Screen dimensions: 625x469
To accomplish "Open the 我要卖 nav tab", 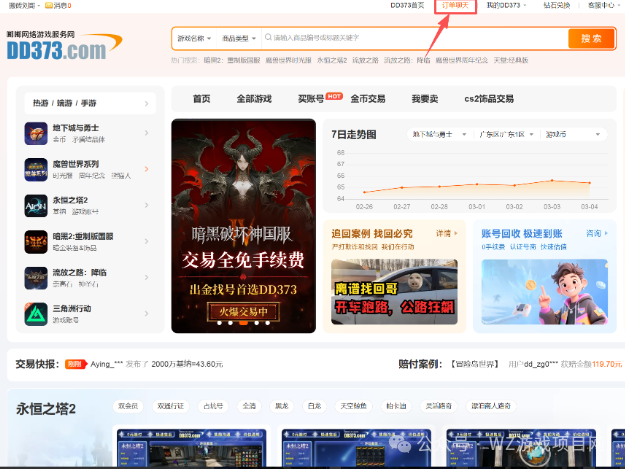I will [425, 99].
